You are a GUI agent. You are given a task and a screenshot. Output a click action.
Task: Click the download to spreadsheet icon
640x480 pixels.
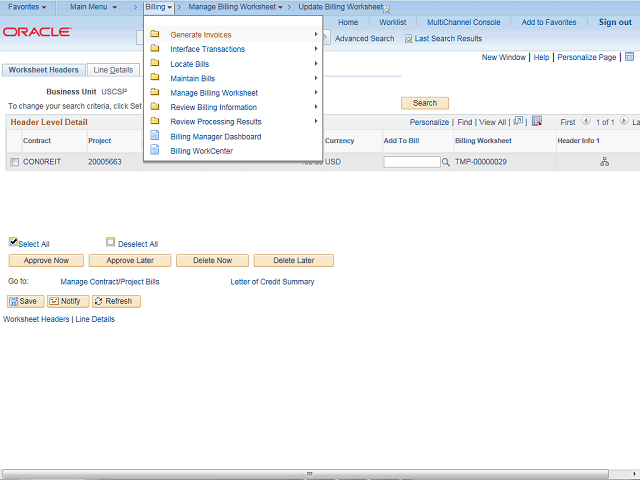[537, 121]
